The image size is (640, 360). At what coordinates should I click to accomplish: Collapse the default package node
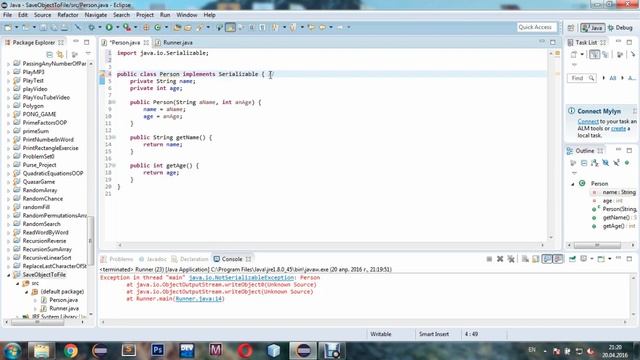point(27,292)
